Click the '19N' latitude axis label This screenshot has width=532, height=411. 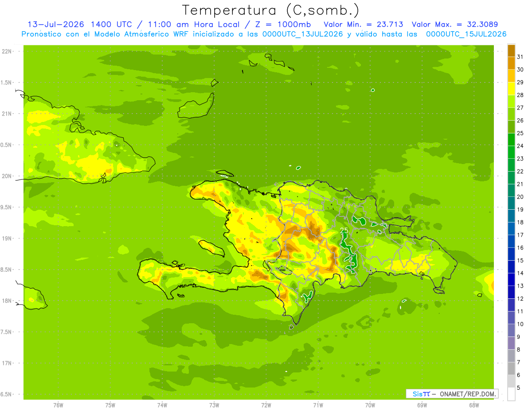tap(7, 239)
